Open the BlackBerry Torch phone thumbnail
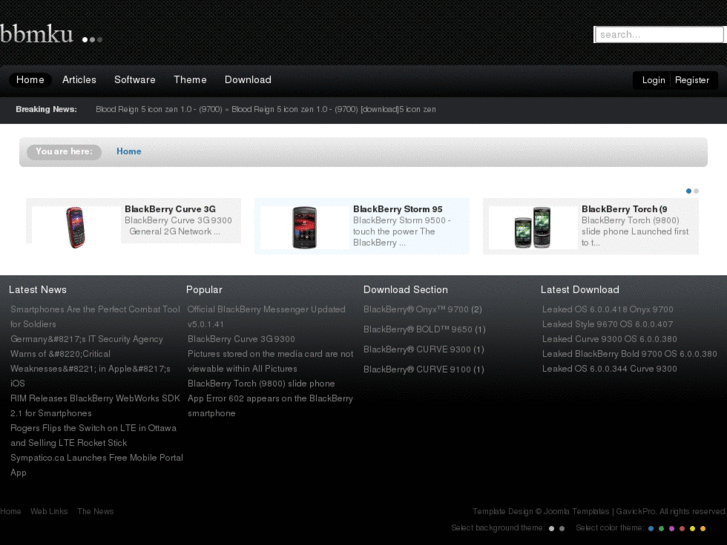 (532, 227)
